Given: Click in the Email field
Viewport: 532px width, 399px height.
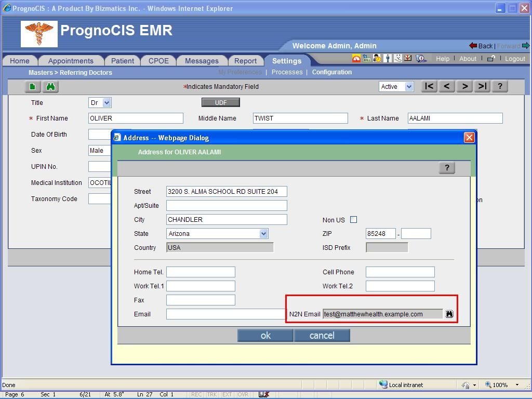Looking at the screenshot, I should coord(225,314).
